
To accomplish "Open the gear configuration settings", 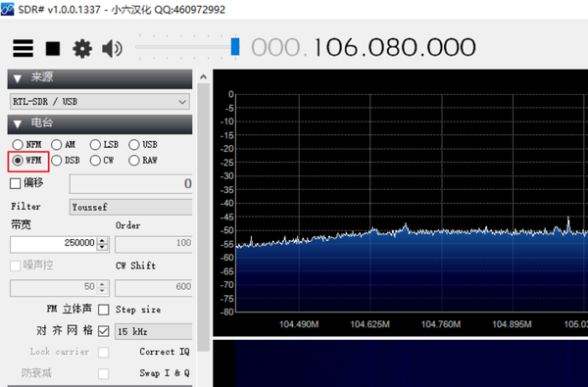I will point(82,49).
